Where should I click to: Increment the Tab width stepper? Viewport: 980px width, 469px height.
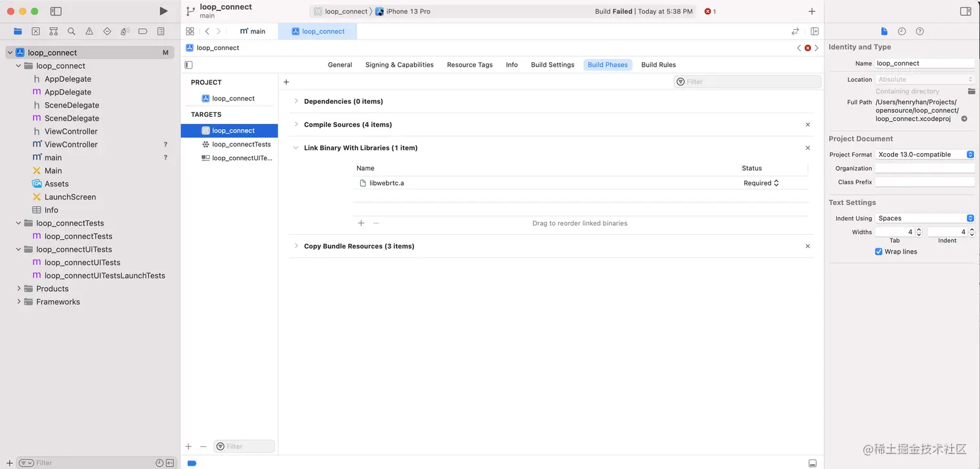pyautogui.click(x=918, y=229)
